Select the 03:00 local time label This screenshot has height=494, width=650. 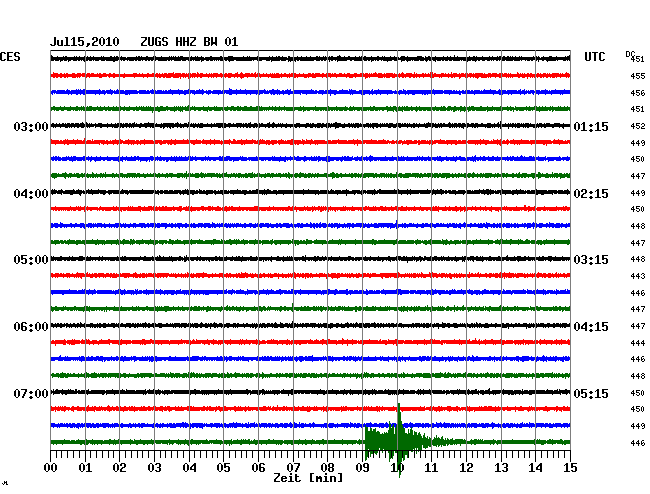click(x=31, y=126)
